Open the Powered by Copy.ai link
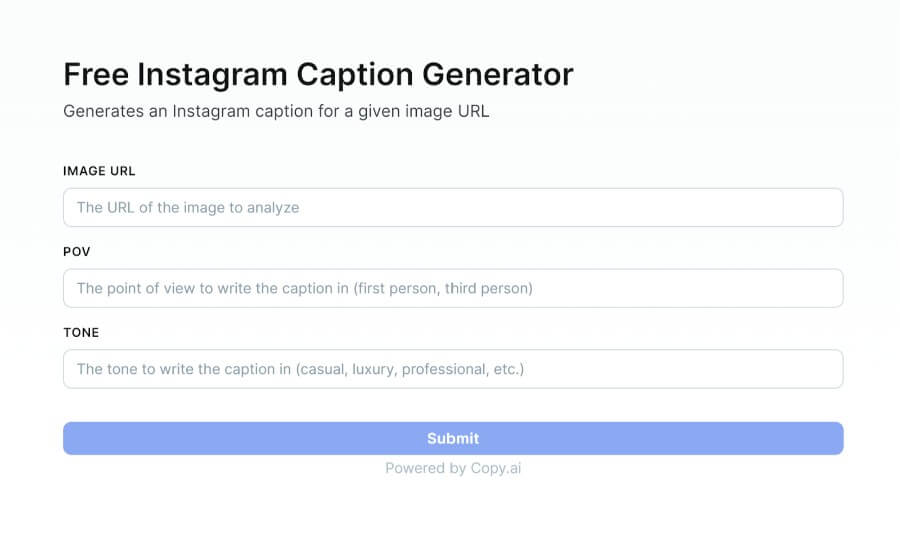 coord(453,468)
